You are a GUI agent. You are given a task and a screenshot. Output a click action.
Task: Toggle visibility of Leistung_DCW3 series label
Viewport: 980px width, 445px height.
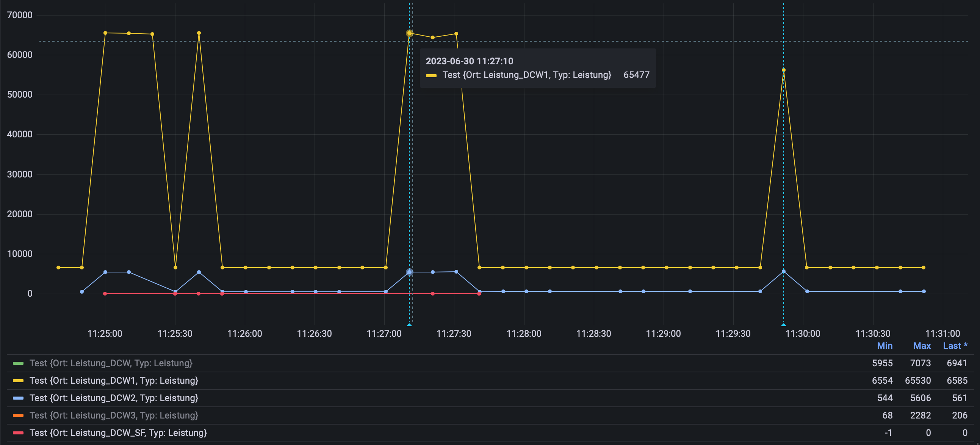click(114, 415)
